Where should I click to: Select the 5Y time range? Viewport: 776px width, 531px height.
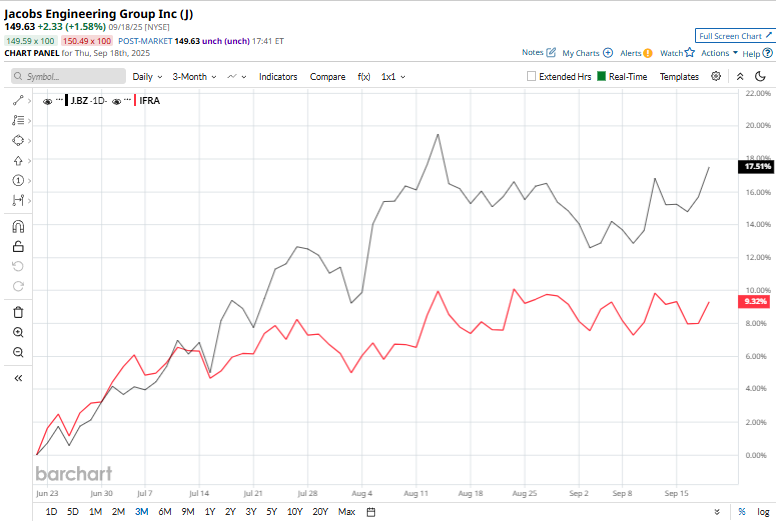coord(272,512)
